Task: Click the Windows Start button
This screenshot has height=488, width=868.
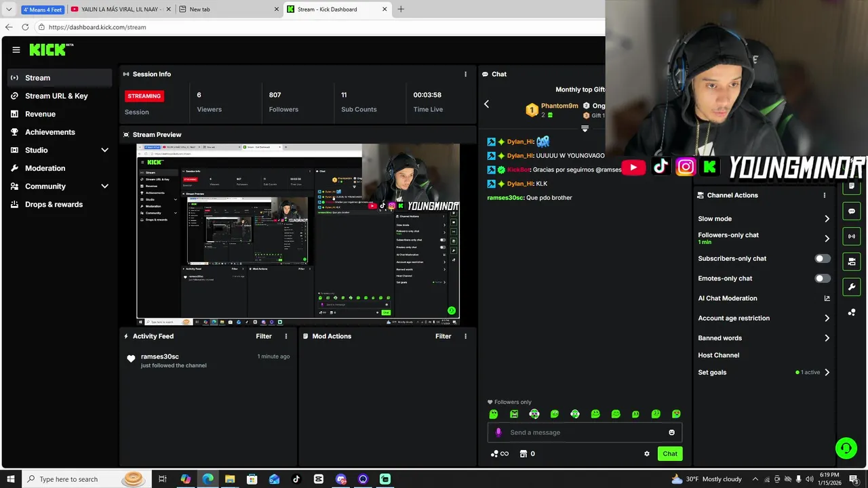Action: tap(10, 479)
